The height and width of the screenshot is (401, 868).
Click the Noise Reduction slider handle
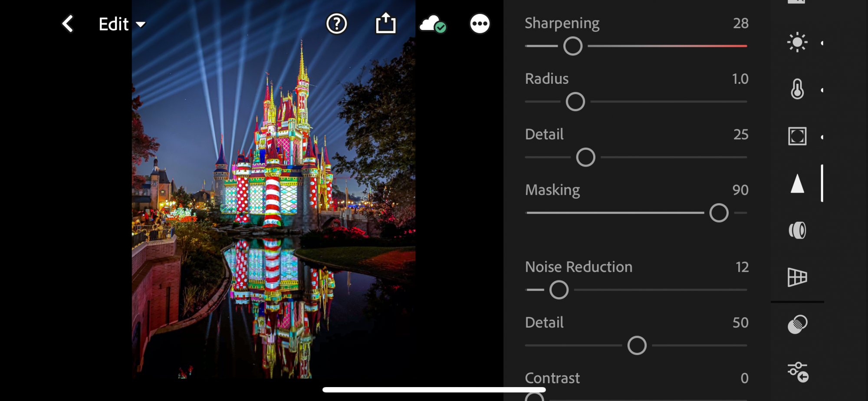tap(559, 290)
